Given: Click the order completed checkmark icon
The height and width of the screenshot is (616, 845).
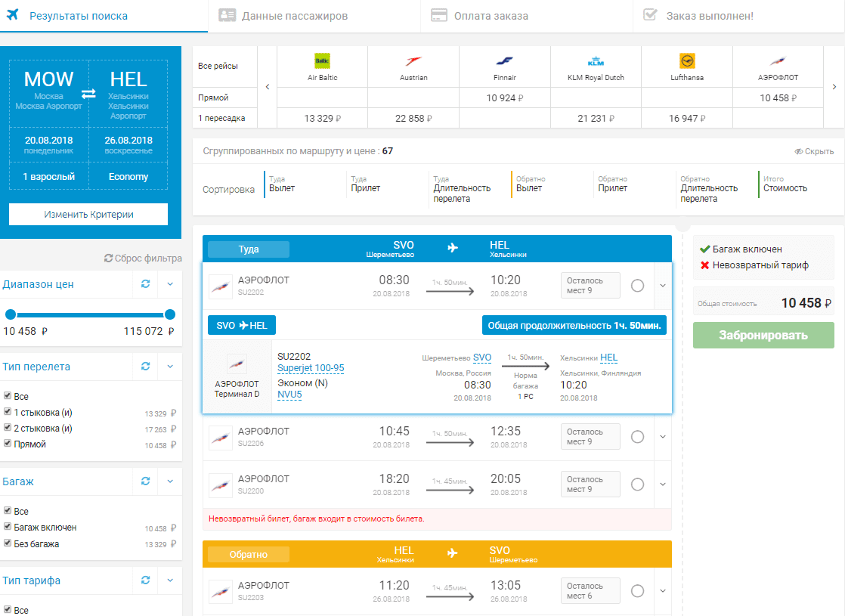Looking at the screenshot, I should pos(651,14).
